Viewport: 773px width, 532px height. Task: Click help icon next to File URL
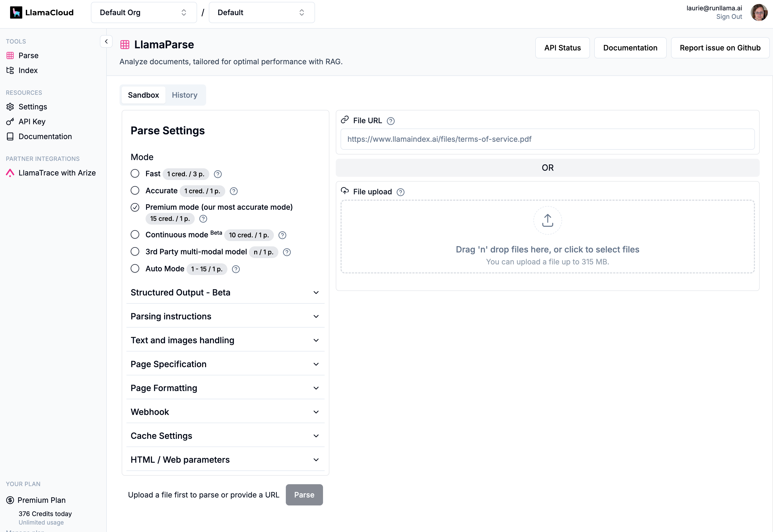click(x=390, y=121)
